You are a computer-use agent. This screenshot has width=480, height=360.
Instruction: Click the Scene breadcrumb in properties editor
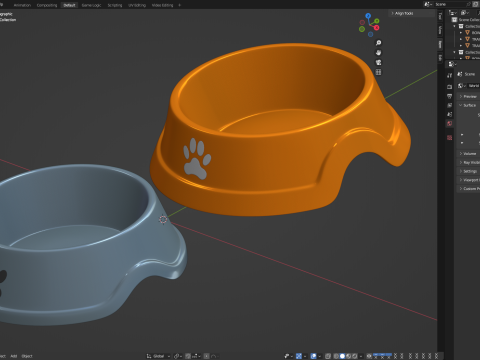467,74
